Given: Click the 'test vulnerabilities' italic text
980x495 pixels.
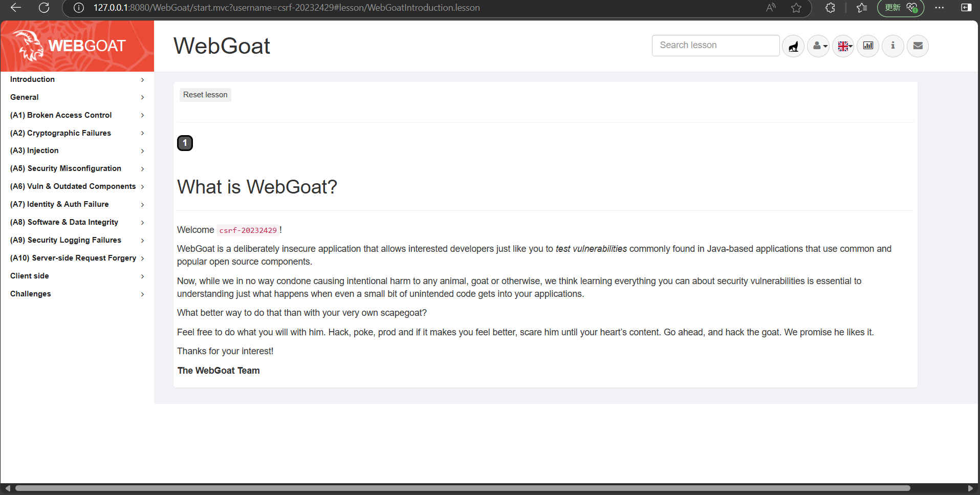Looking at the screenshot, I should click(x=591, y=249).
